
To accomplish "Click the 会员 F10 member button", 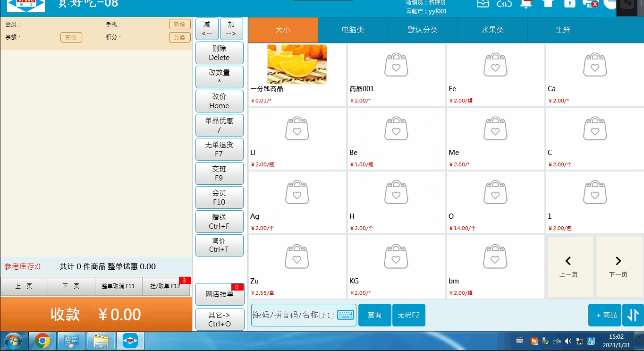I will 220,197.
